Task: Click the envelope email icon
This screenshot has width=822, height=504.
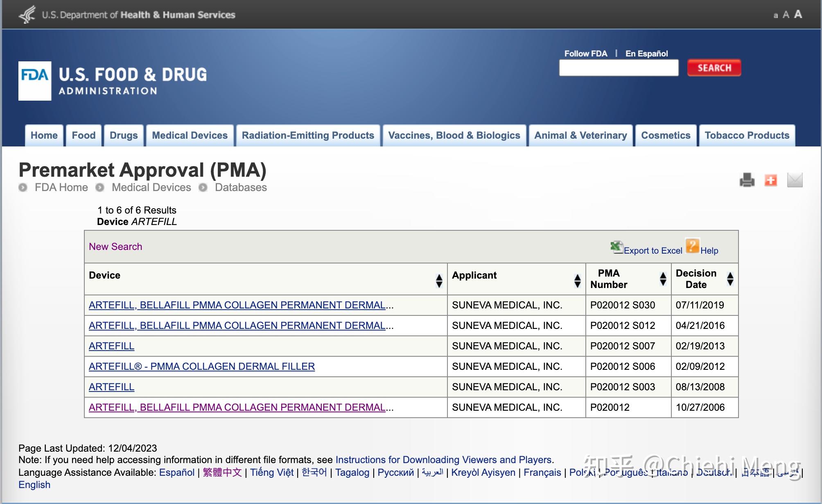Action: point(795,180)
